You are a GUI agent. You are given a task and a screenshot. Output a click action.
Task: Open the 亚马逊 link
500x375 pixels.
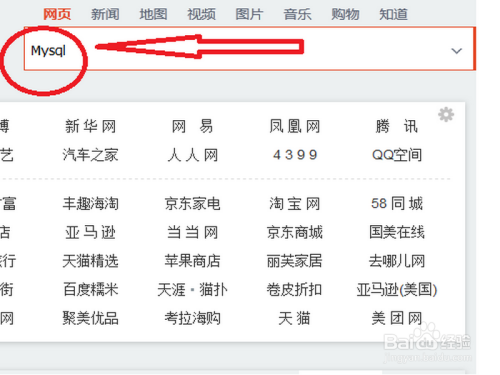[90, 232]
